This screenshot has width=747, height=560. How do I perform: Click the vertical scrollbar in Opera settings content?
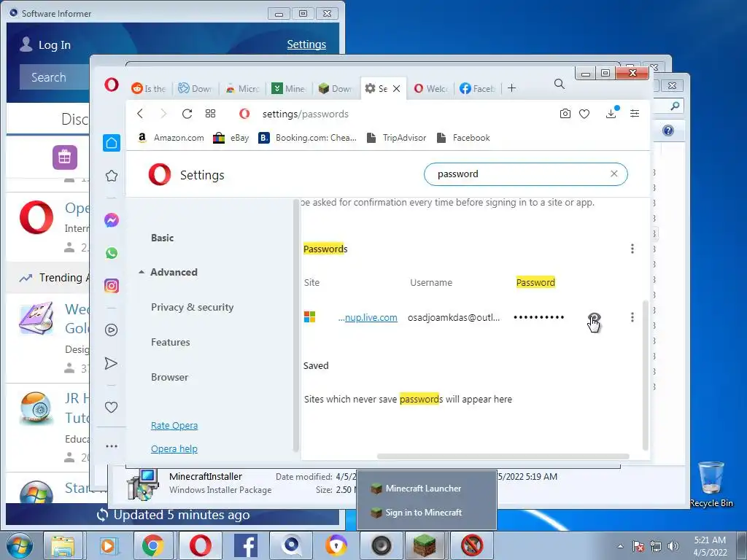pos(645,376)
